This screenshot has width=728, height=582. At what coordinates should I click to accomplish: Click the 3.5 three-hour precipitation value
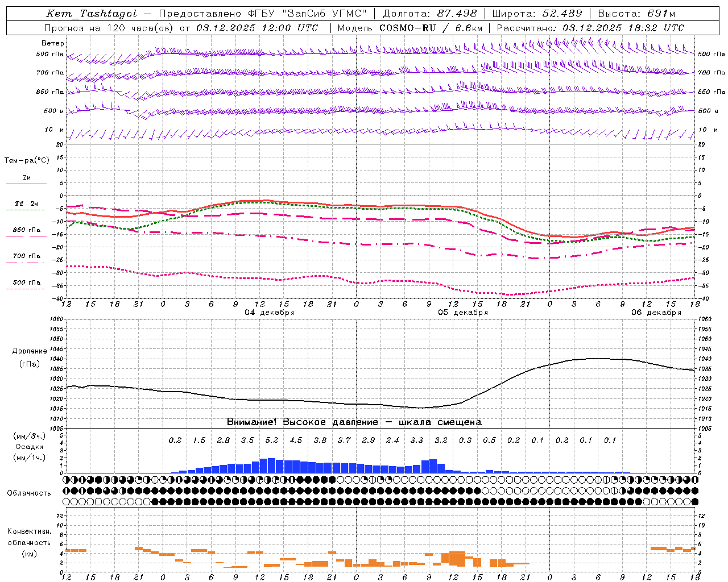coord(247,440)
